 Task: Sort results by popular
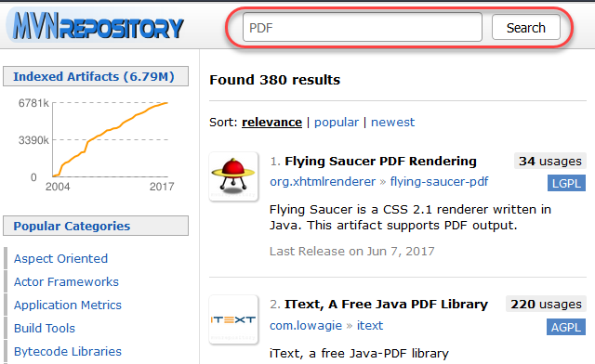click(337, 122)
